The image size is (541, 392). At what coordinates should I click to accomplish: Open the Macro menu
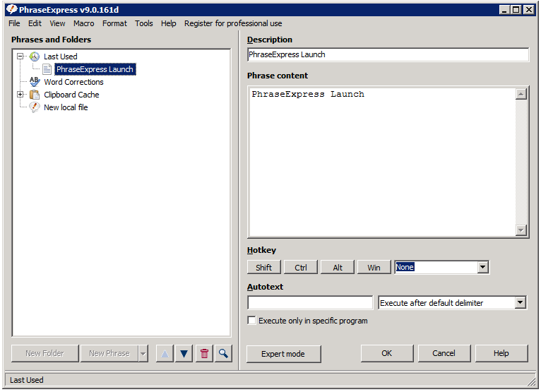(83, 23)
